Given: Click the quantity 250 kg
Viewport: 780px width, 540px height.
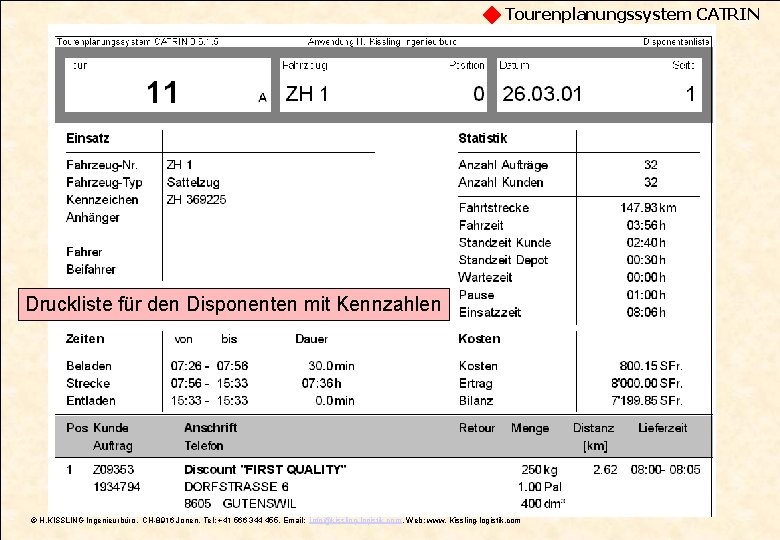Looking at the screenshot, I should point(539,470).
